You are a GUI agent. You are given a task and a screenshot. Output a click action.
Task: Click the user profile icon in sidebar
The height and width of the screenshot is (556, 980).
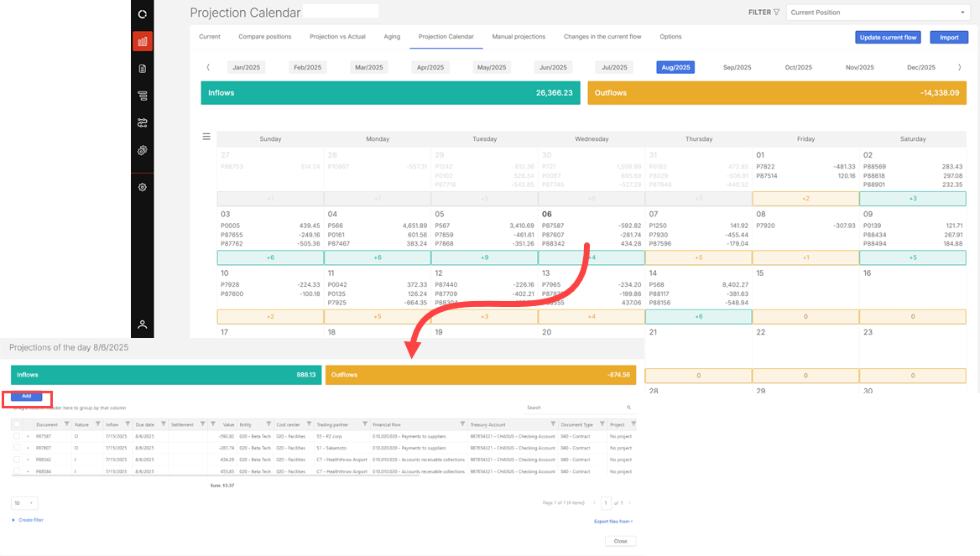click(x=142, y=325)
